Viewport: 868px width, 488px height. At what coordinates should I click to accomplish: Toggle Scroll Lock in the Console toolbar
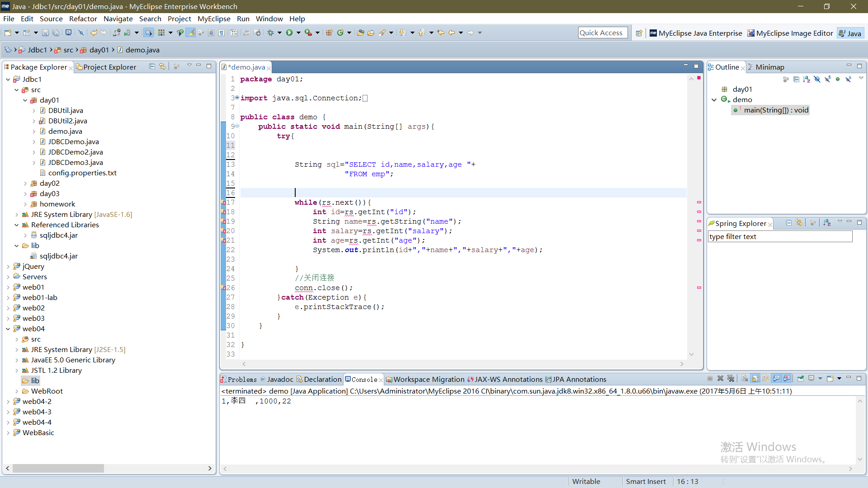[x=755, y=379]
